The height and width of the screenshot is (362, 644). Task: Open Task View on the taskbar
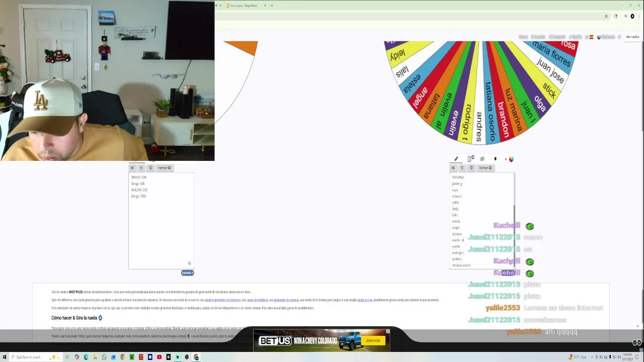pos(67,357)
